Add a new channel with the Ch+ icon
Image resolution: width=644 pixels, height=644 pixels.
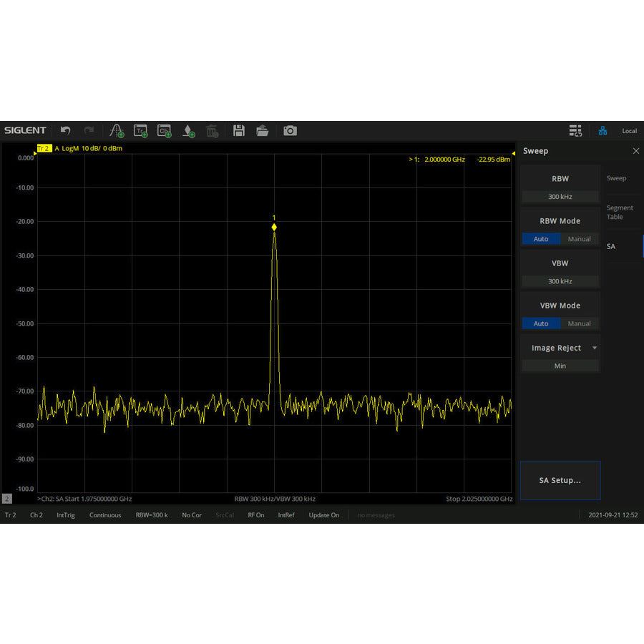click(x=164, y=131)
